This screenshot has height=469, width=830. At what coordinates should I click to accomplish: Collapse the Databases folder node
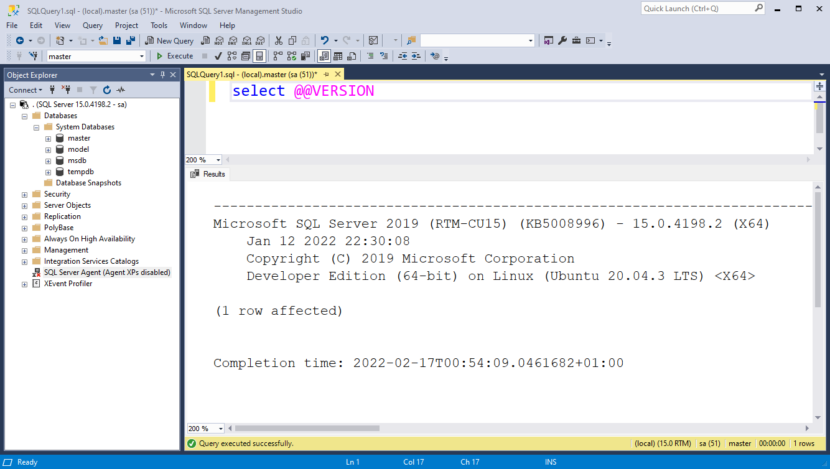[24, 116]
